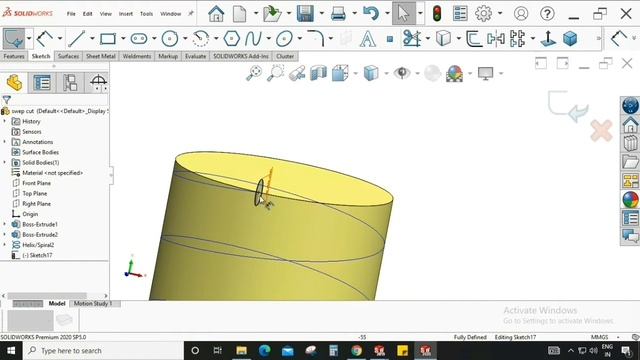Select the Straight Slot tool
Image resolution: width=640 pixels, height=360 pixels.
pyautogui.click(x=139, y=39)
